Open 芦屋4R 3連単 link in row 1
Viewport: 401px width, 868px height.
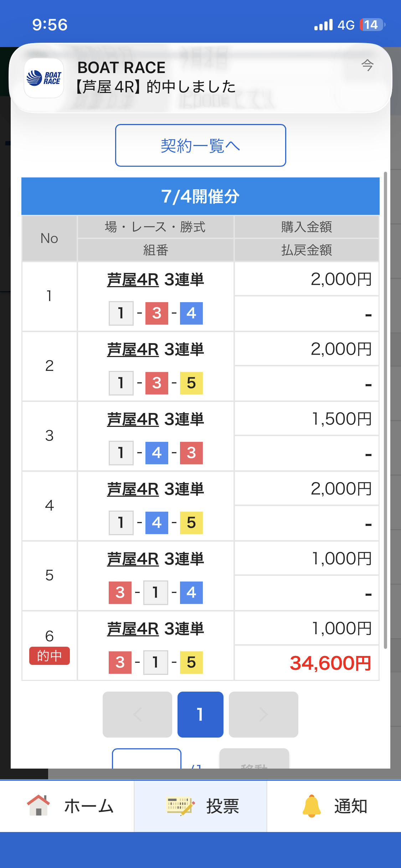coord(155,280)
